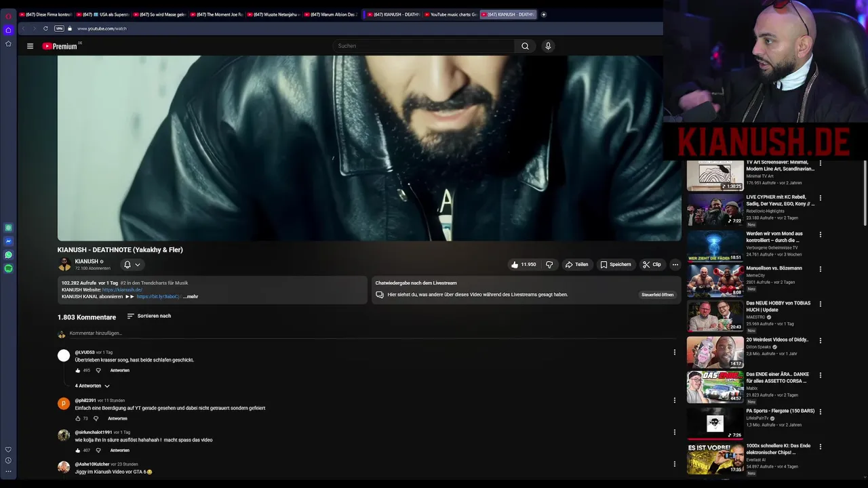868x488 pixels.
Task: Reply to @LVUD53 with Antworten
Action: (119, 370)
